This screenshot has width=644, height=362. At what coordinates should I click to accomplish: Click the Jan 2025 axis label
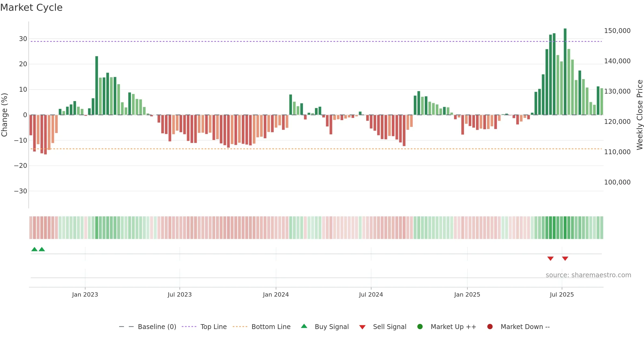[x=467, y=294]
